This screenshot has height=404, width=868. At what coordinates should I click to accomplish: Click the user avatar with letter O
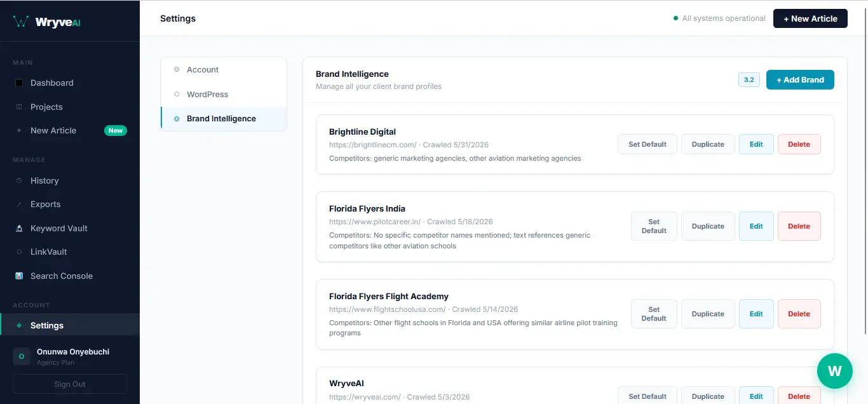22,356
